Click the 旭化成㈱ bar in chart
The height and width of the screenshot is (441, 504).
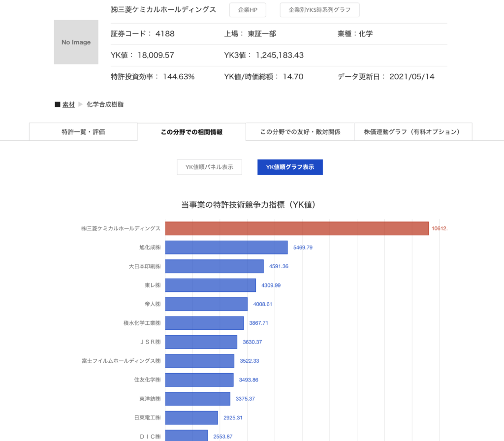click(226, 248)
